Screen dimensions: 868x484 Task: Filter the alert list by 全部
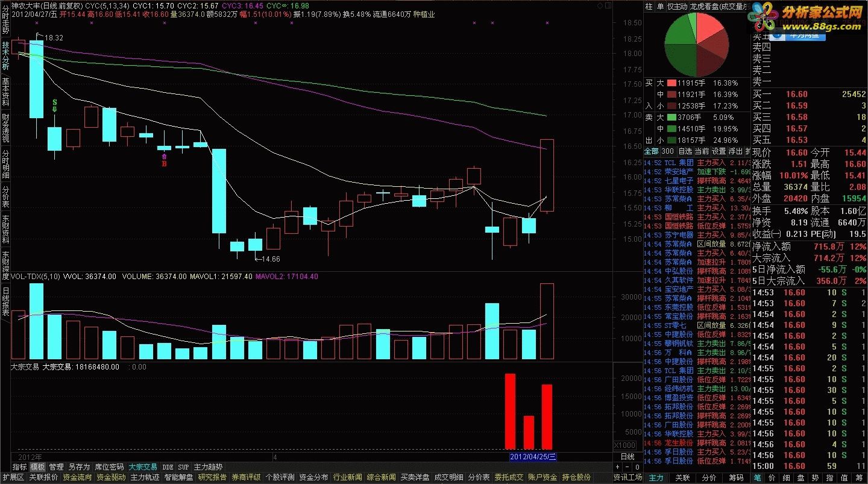(651, 151)
